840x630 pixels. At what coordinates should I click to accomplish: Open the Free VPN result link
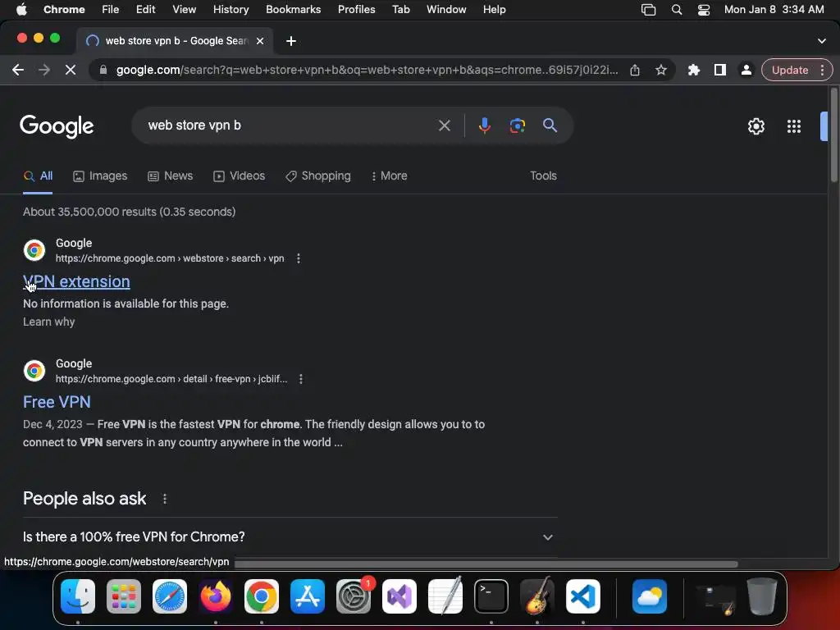tap(57, 402)
